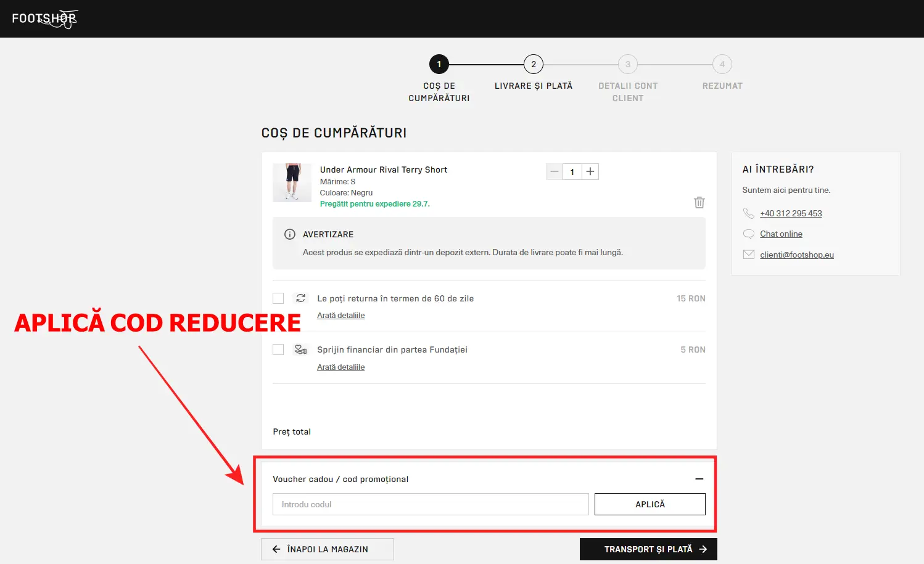Collapse the voucher / promo code section
Screen dimensions: 924x564
[x=699, y=479]
